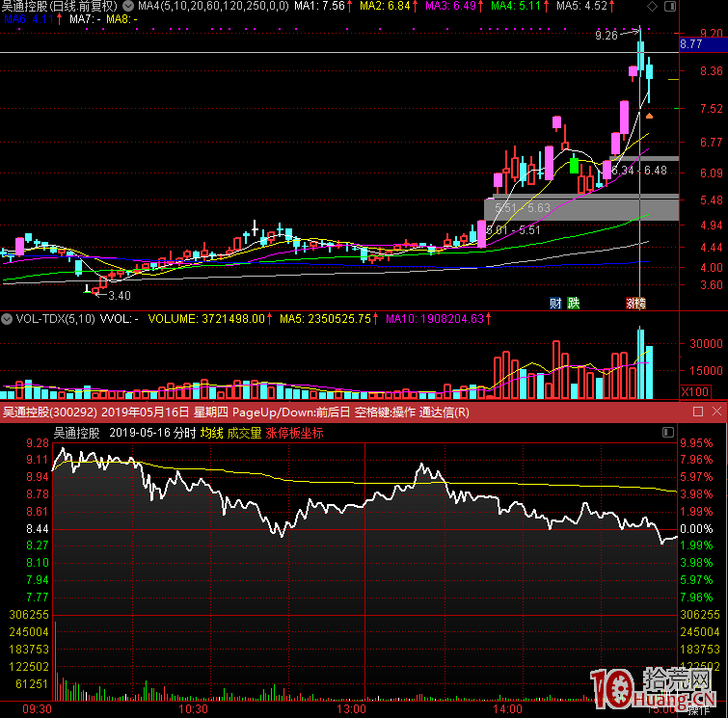Maximize the 吴通控股(300292) intraday window
Image resolution: width=728 pixels, height=718 pixels.
[x=697, y=412]
